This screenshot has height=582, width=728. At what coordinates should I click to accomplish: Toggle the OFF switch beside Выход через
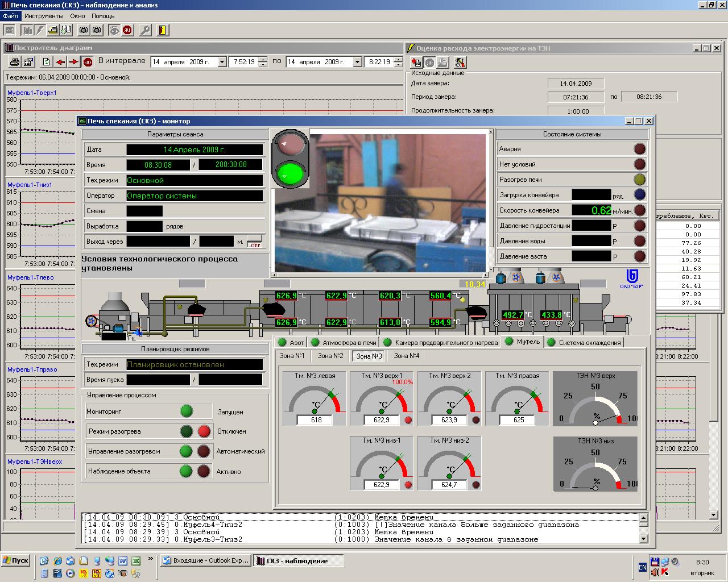tap(255, 242)
